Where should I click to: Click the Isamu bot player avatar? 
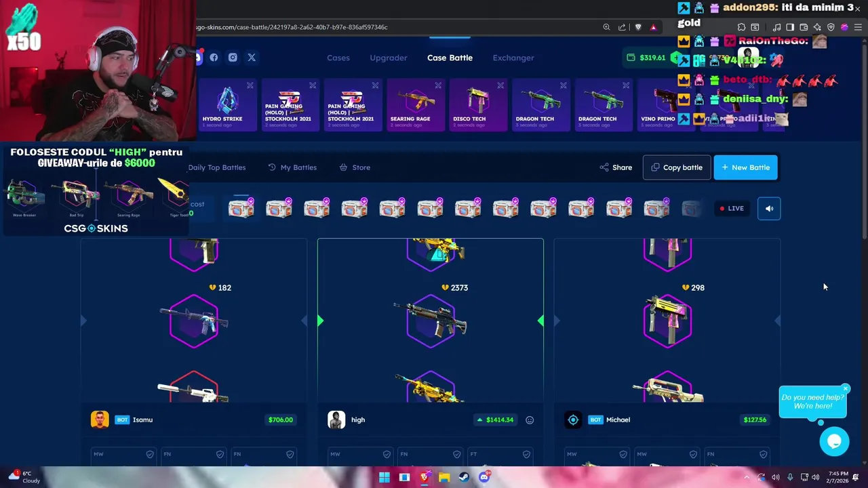[x=100, y=420]
